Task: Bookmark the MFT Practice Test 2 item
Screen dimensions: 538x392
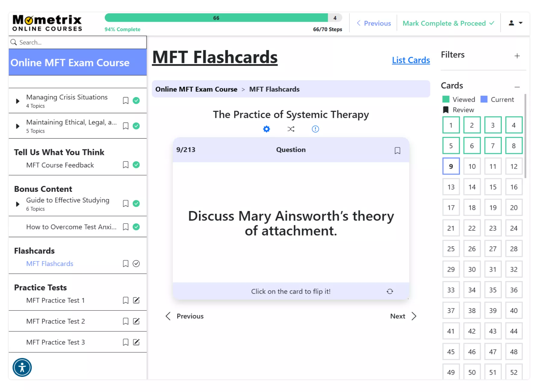Action: click(x=126, y=321)
